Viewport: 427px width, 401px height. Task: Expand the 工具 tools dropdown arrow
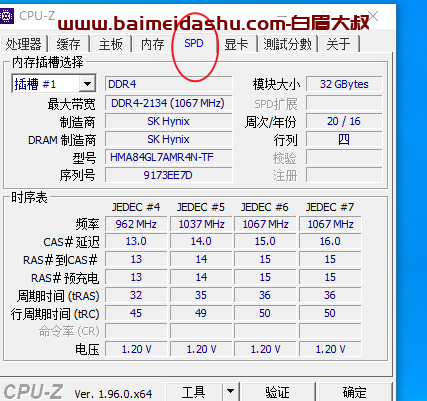pyautogui.click(x=231, y=391)
